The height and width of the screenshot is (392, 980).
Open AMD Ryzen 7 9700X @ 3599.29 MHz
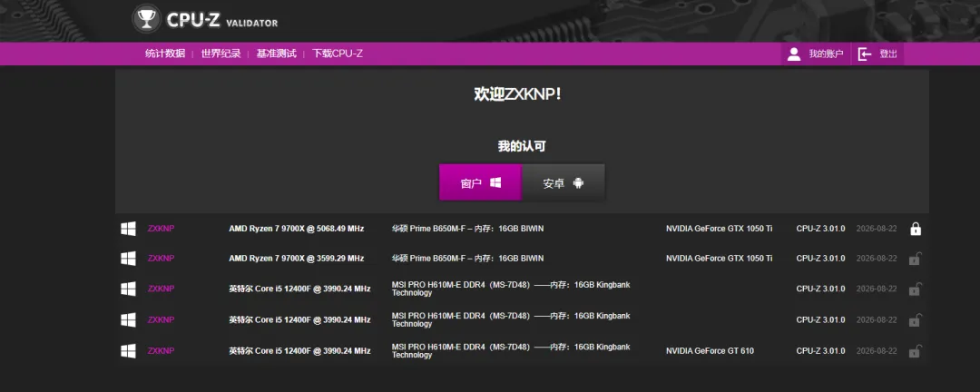click(x=296, y=259)
